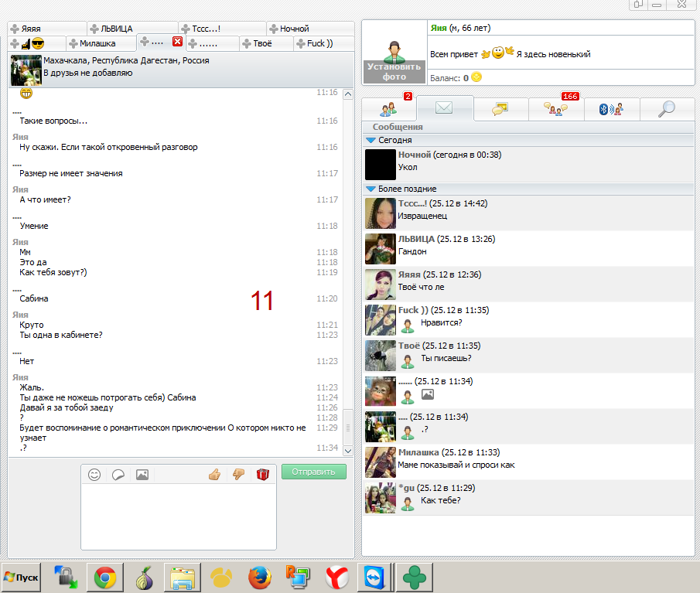Screen dimensions: 700x593
Task: Open the people tab with 166 badge
Action: click(556, 108)
